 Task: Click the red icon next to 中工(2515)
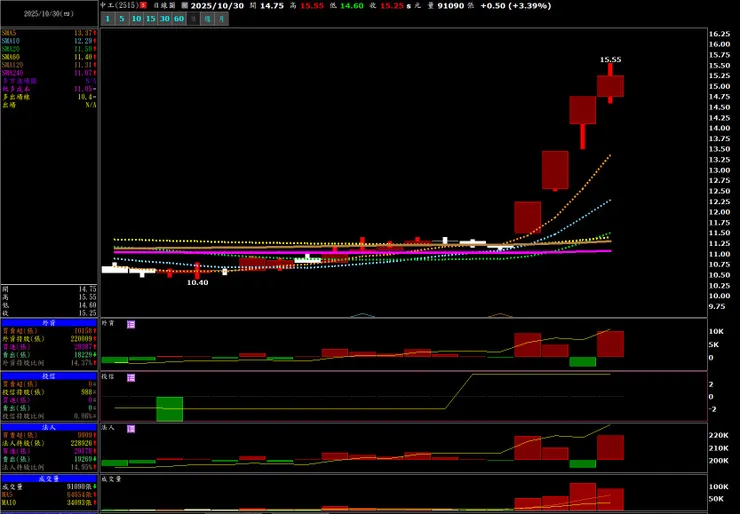coord(143,6)
